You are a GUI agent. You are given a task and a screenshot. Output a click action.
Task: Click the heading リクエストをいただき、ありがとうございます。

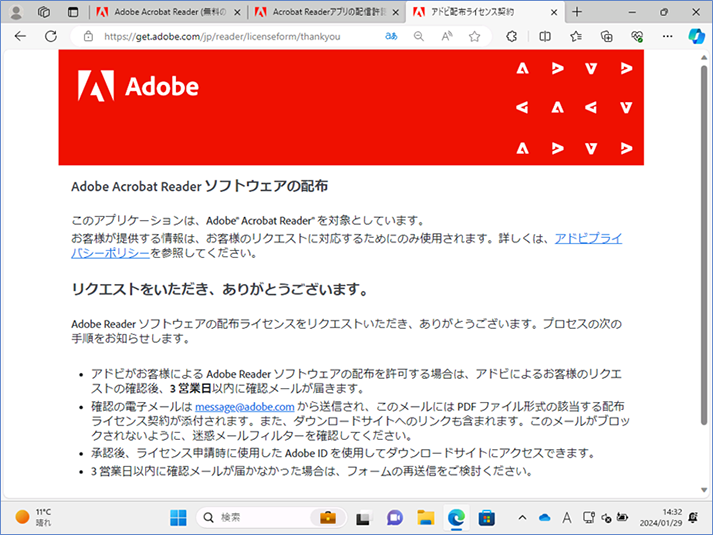(220, 289)
